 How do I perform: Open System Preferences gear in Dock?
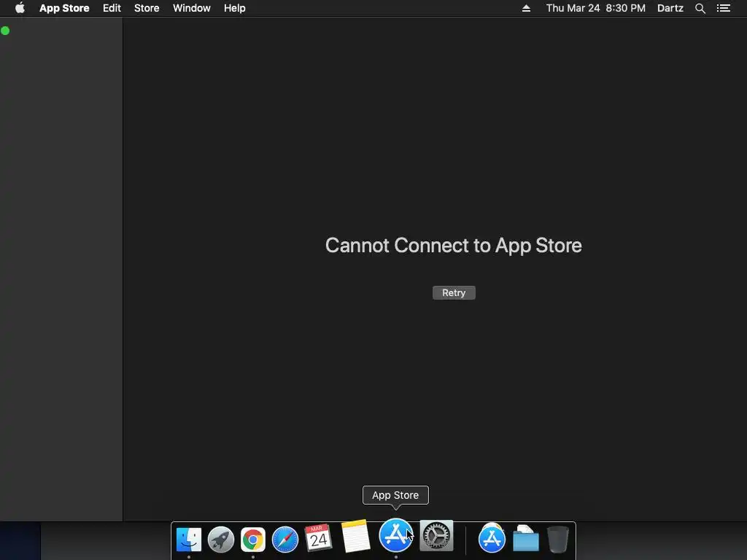(436, 536)
